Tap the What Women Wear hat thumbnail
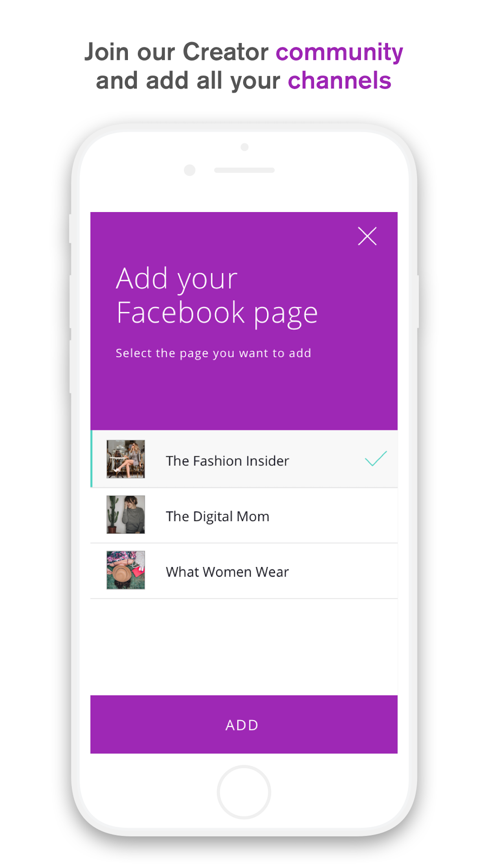Screen dimensions: 488x868 (x=126, y=570)
